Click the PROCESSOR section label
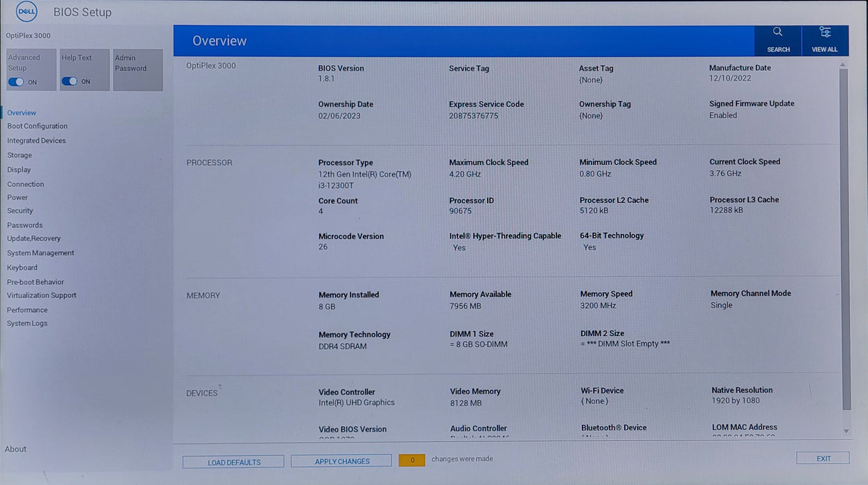The height and width of the screenshot is (485, 868). coord(209,163)
